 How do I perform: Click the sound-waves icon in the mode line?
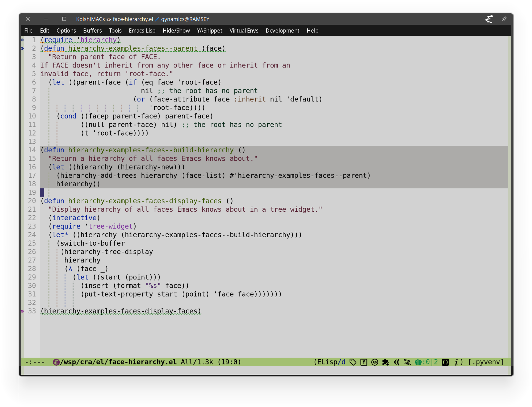coord(396,362)
